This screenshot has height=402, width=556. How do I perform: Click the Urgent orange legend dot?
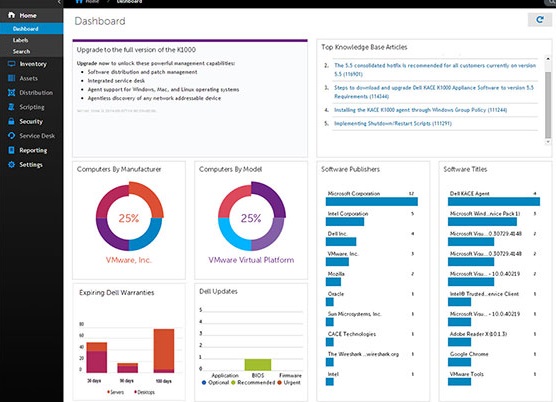click(279, 383)
